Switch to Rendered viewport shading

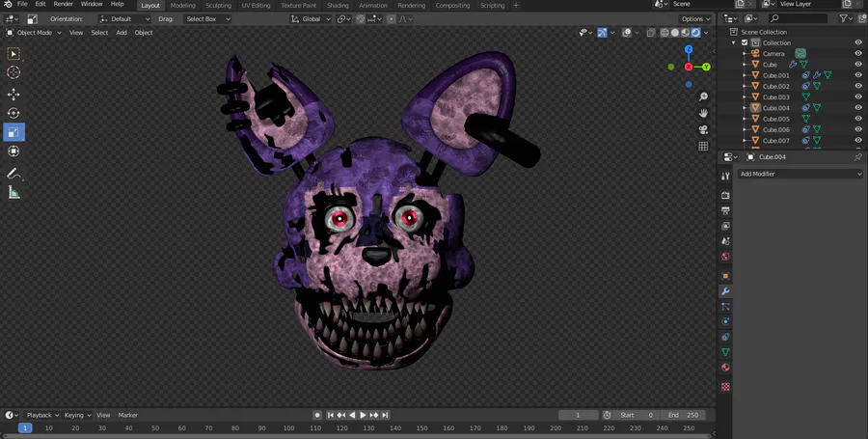tap(695, 33)
